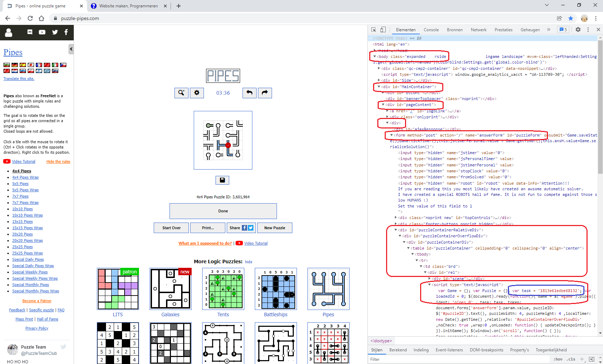Switch to the Console tab
This screenshot has height=364, width=603.
click(431, 30)
